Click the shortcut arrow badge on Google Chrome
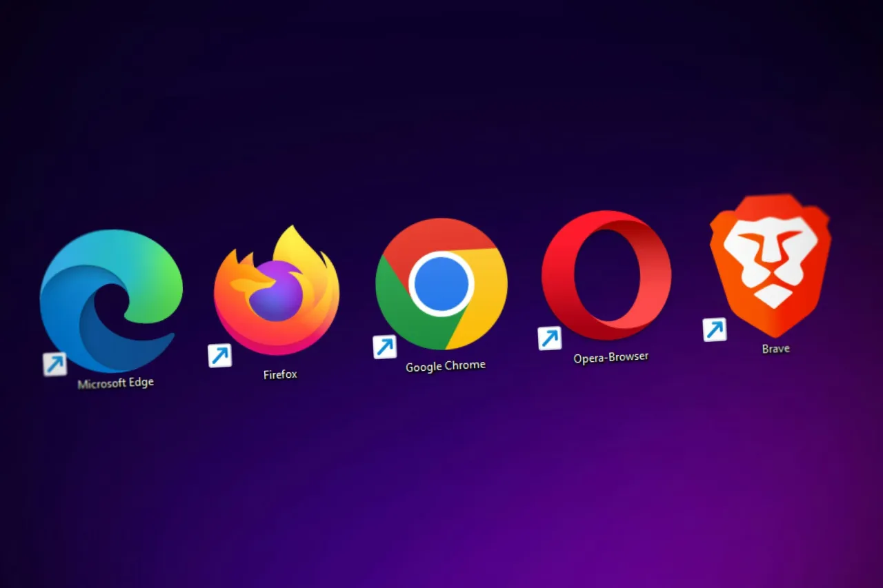The width and height of the screenshot is (883, 588). 384,347
